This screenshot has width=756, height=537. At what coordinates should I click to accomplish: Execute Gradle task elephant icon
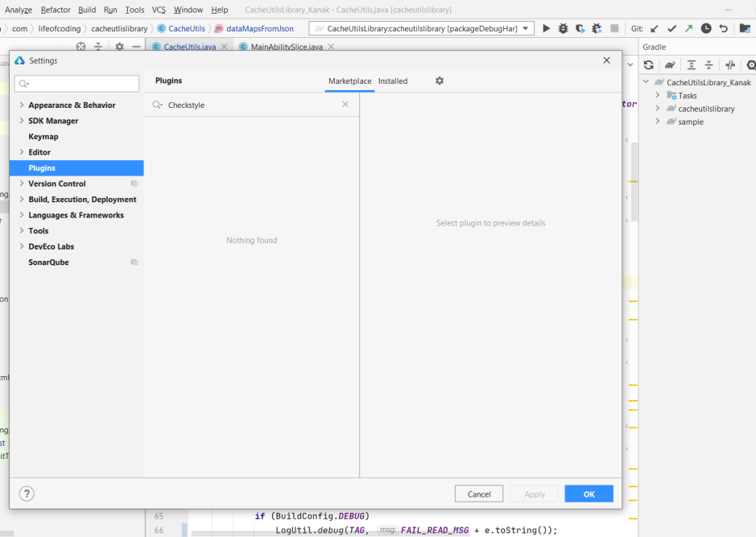tap(670, 64)
